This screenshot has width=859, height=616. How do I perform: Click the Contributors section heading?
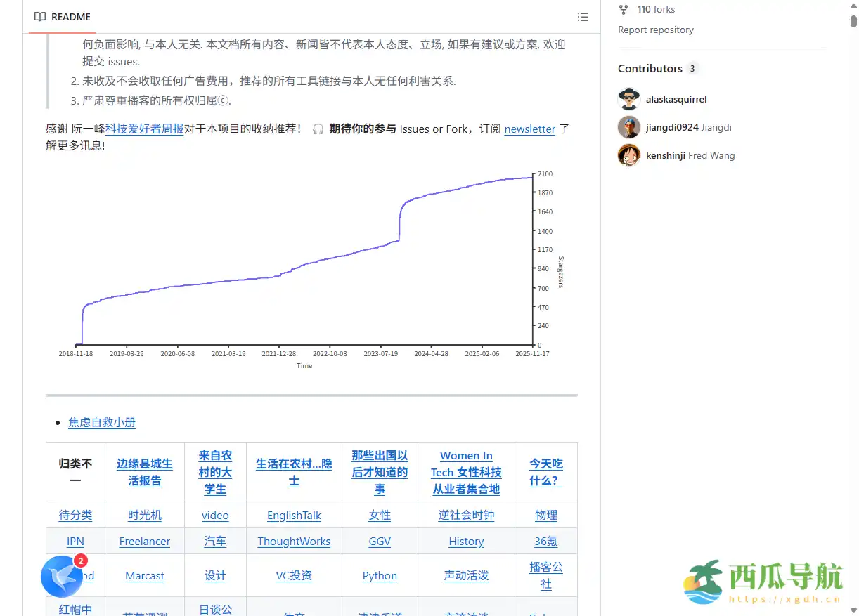pos(650,68)
